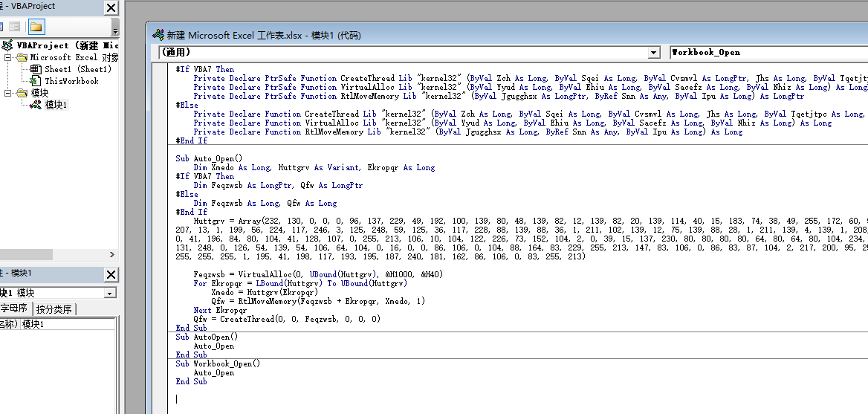The image size is (868, 414).
Task: Click the 'Qfw = CreateThread(0, 0, Feqzwsb...' line
Action: pyautogui.click(x=287, y=319)
